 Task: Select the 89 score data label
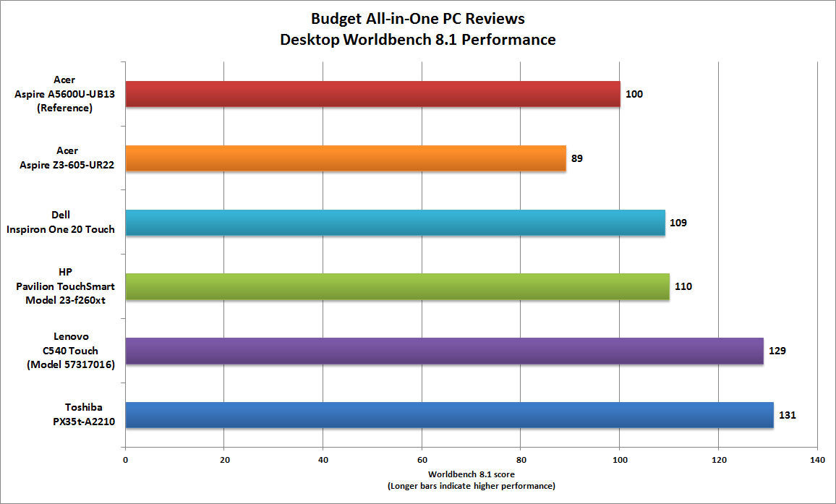point(577,158)
